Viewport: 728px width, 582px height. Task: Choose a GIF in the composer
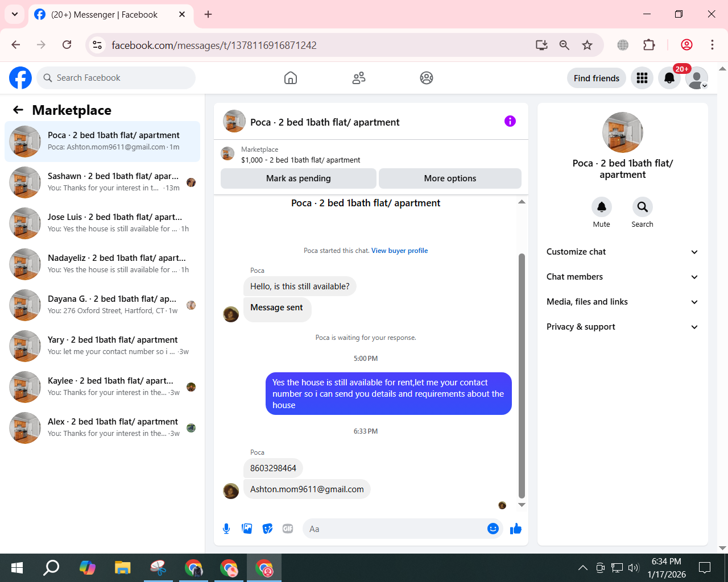coord(288,529)
